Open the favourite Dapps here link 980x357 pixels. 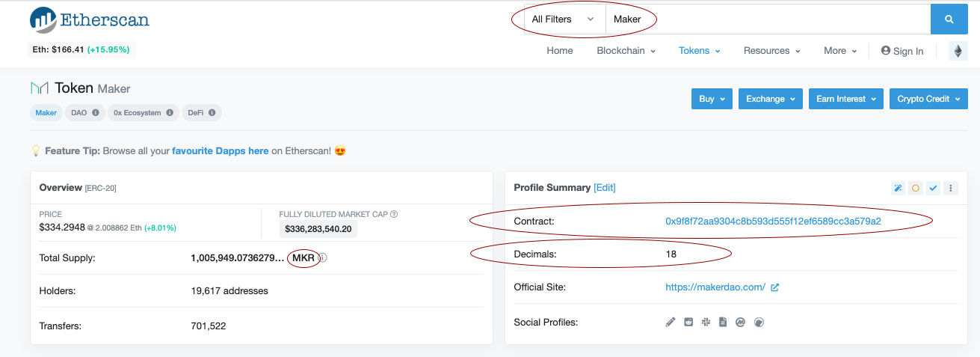point(220,150)
